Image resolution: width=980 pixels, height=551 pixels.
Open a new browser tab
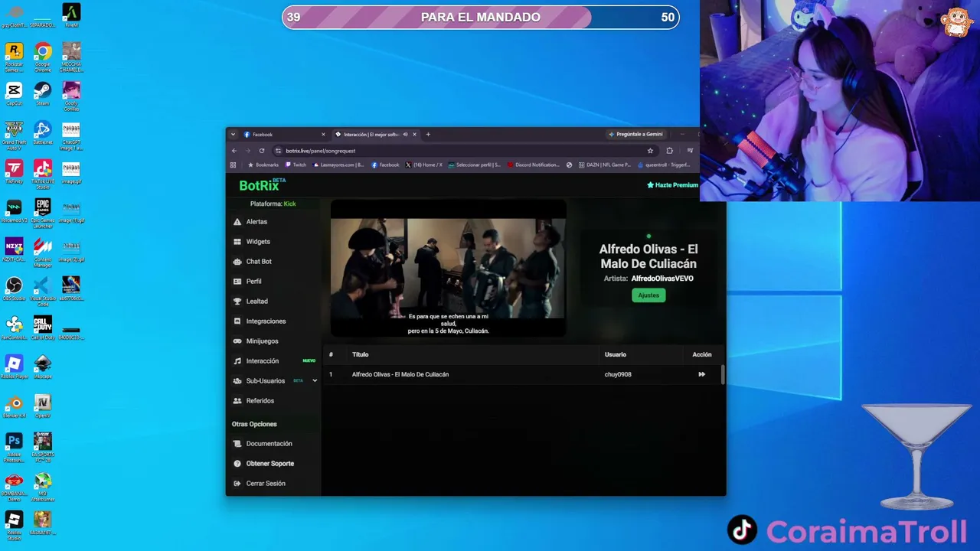click(x=428, y=135)
